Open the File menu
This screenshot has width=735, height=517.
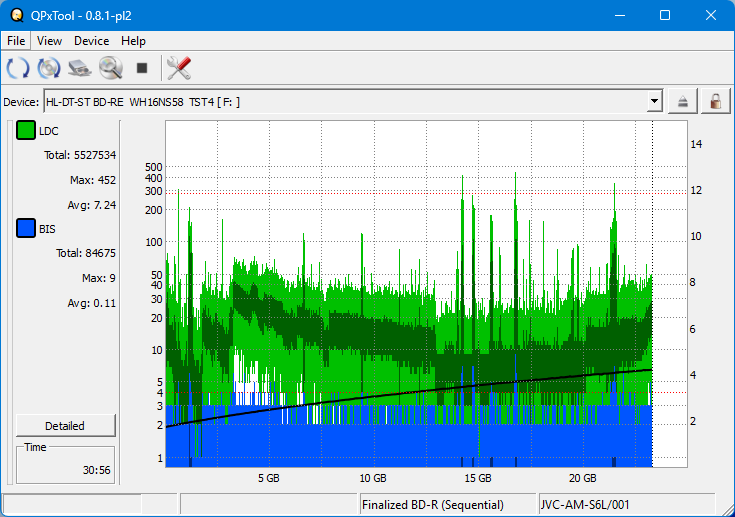16,41
